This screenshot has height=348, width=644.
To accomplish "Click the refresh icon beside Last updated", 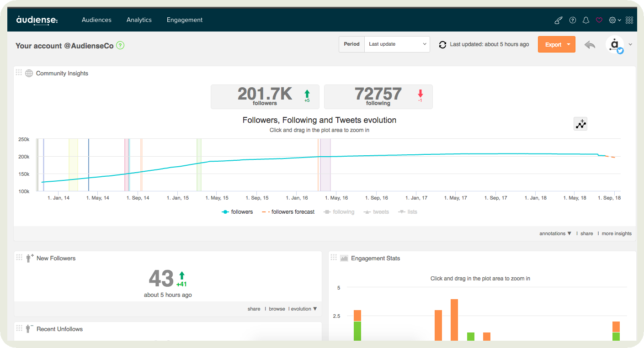I will pos(442,45).
